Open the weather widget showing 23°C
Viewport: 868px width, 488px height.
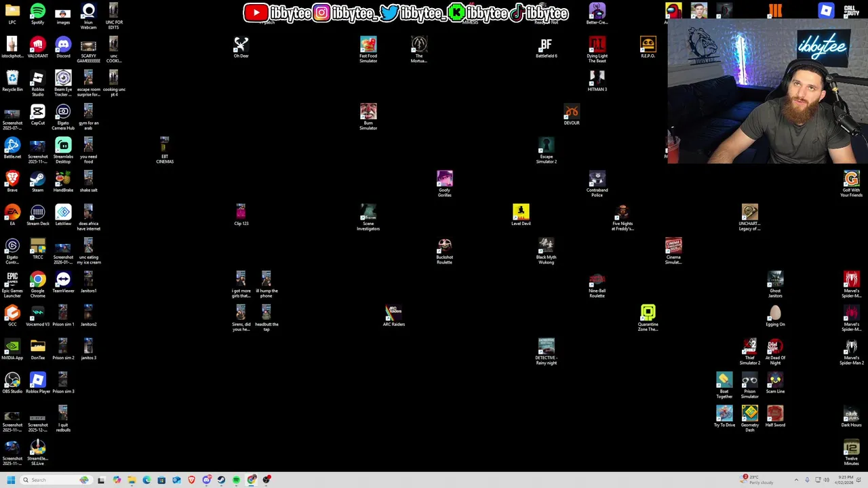coord(757,480)
